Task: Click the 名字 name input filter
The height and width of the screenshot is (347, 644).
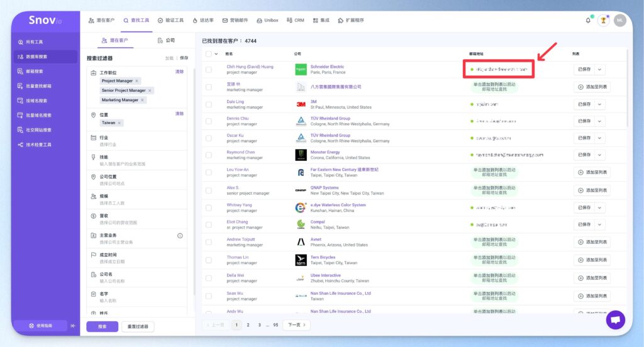Action: point(136,297)
